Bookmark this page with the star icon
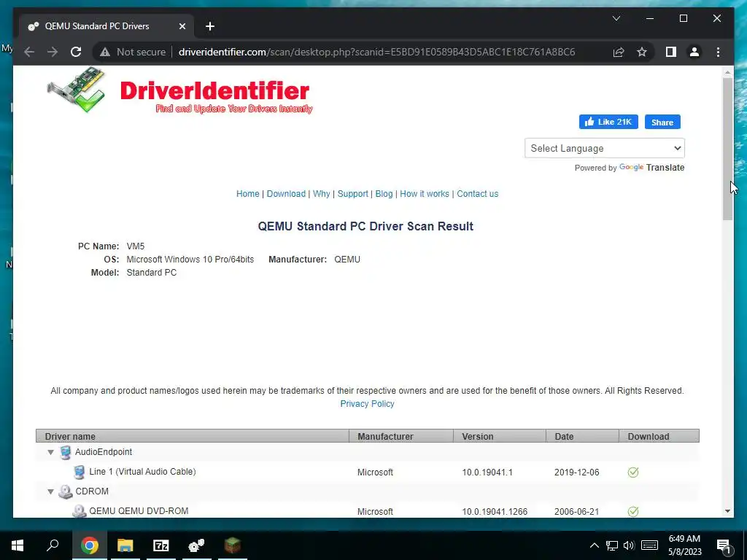 click(642, 52)
